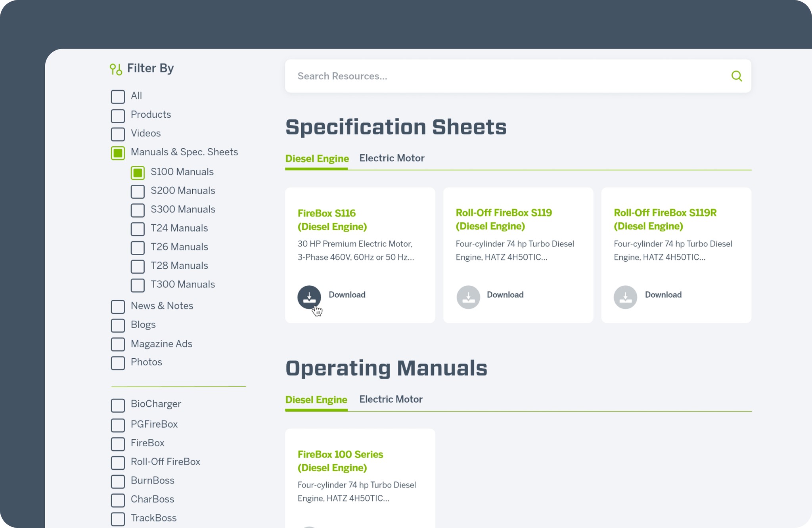The height and width of the screenshot is (528, 812).
Task: Click the Filter By sliders icon
Action: click(116, 69)
